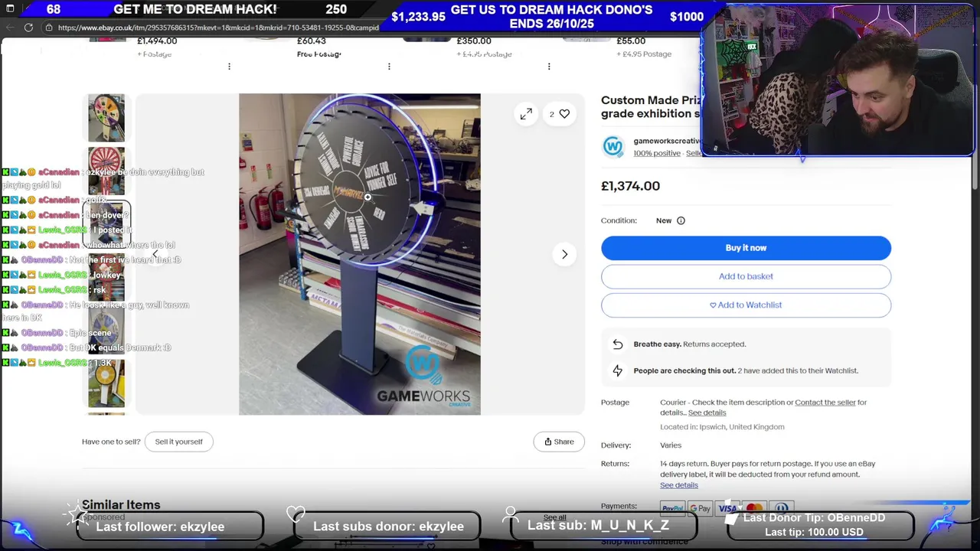Open the gameworkscreative seller logo
The height and width of the screenshot is (551, 980).
[613, 146]
